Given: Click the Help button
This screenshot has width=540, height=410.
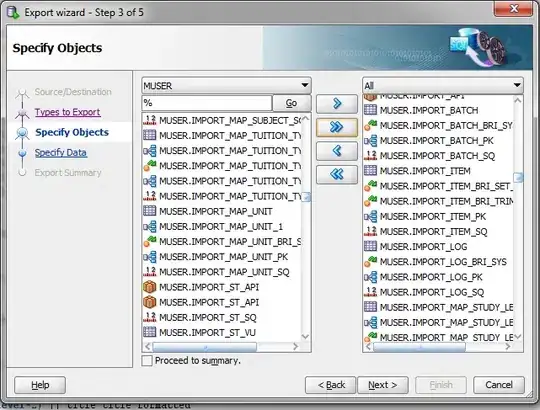Looking at the screenshot, I should 40,385.
